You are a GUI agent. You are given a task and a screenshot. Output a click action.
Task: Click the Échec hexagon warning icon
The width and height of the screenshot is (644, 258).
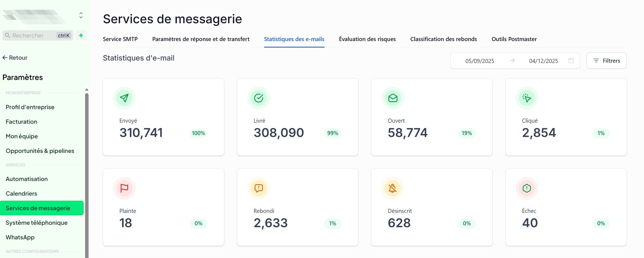[527, 188]
